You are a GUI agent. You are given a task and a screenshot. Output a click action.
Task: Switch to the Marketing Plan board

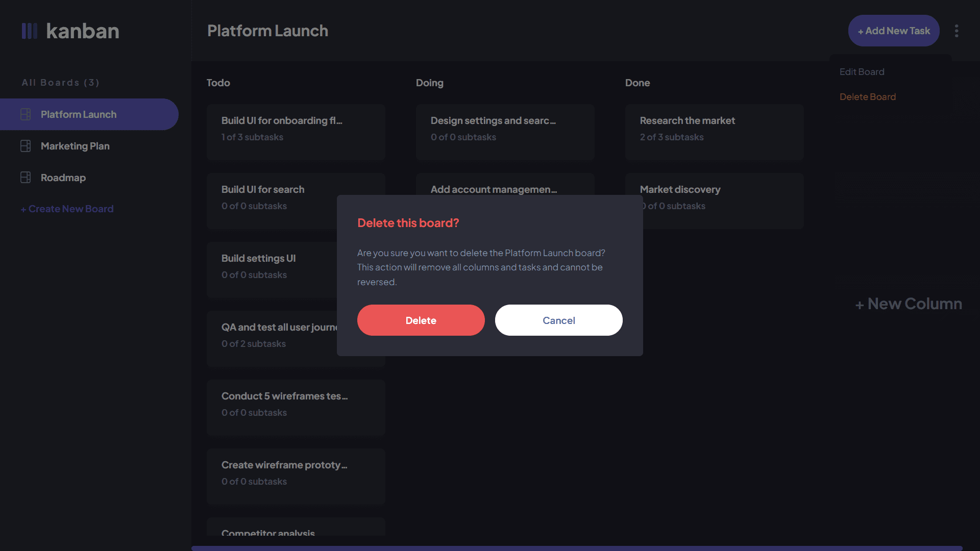coord(75,146)
